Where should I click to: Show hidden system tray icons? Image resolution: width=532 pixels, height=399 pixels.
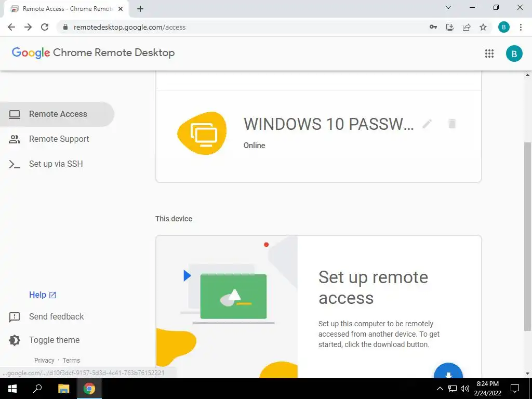coord(440,389)
